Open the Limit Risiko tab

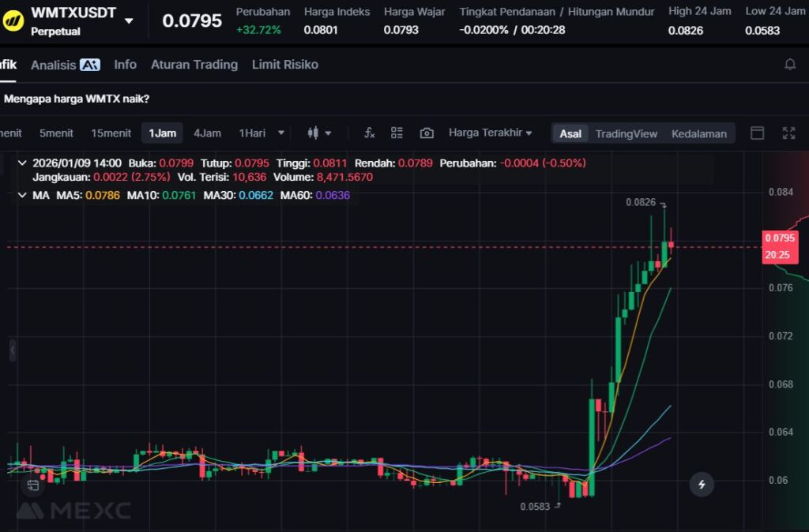point(284,65)
